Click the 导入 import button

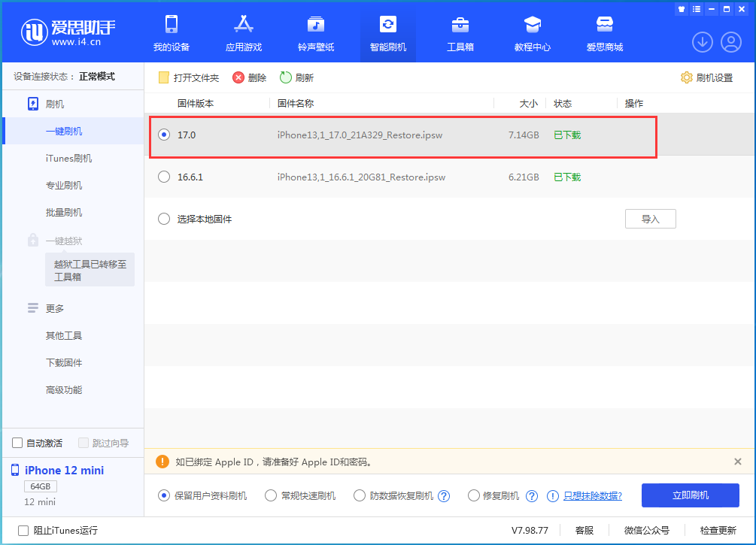tap(651, 219)
